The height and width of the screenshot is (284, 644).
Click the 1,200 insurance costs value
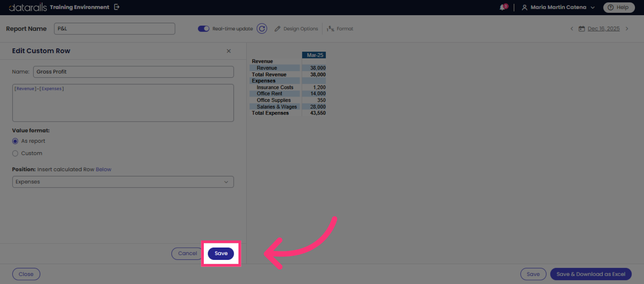(x=319, y=87)
